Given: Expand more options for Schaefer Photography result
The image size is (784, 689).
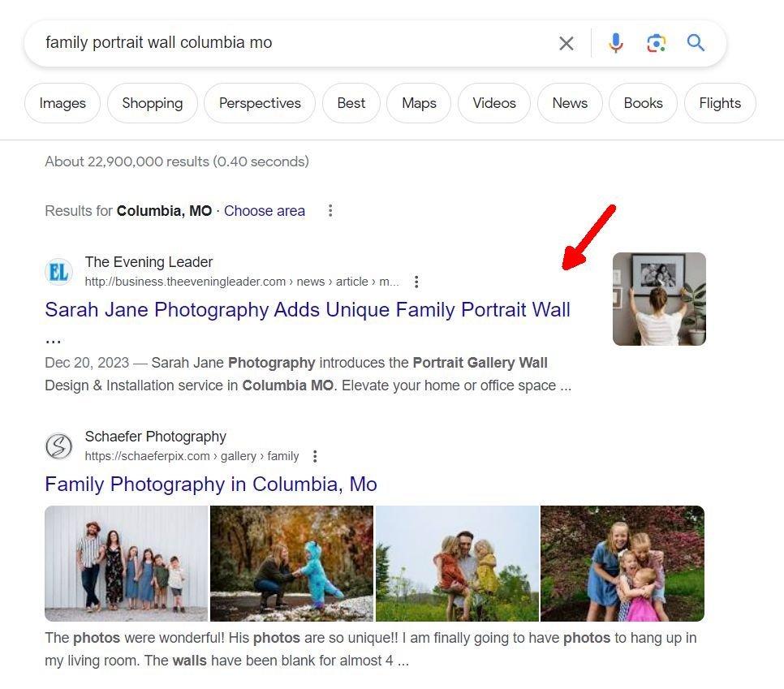Looking at the screenshot, I should [x=315, y=457].
